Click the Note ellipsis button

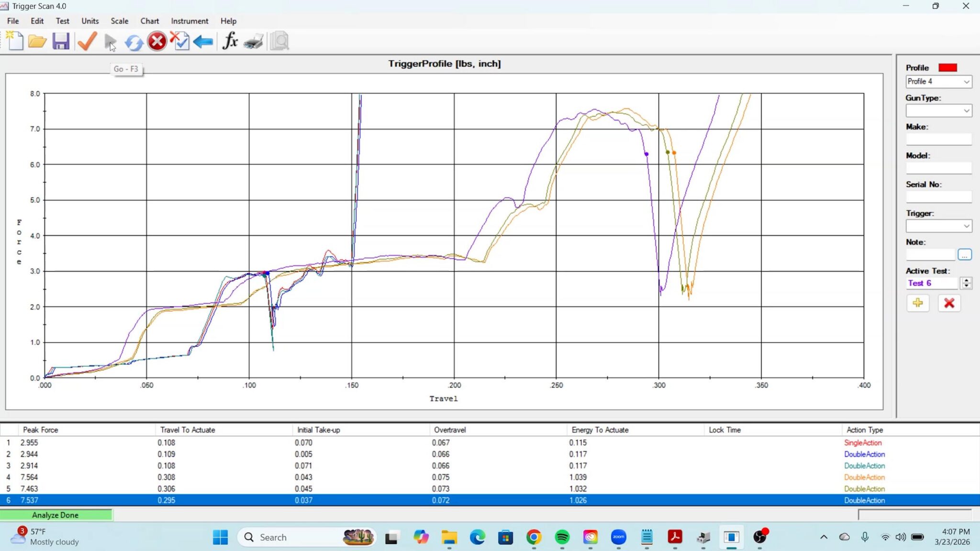pyautogui.click(x=965, y=255)
